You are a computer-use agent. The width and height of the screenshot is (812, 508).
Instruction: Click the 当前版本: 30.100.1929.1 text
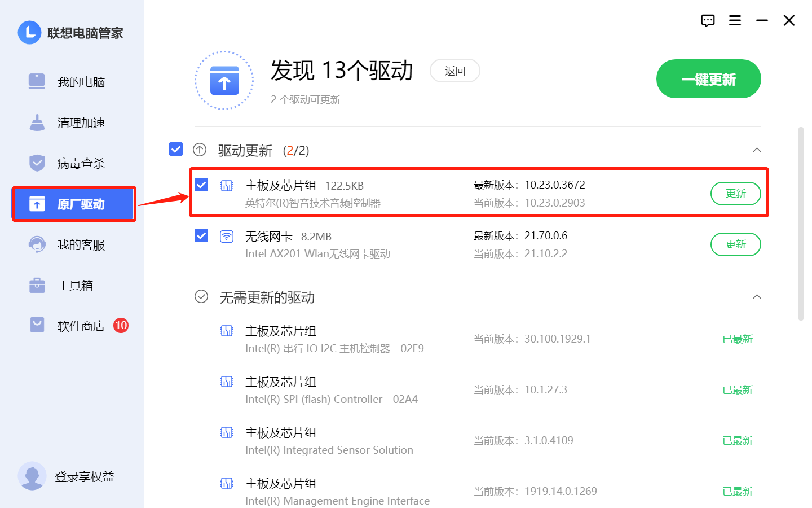point(532,339)
